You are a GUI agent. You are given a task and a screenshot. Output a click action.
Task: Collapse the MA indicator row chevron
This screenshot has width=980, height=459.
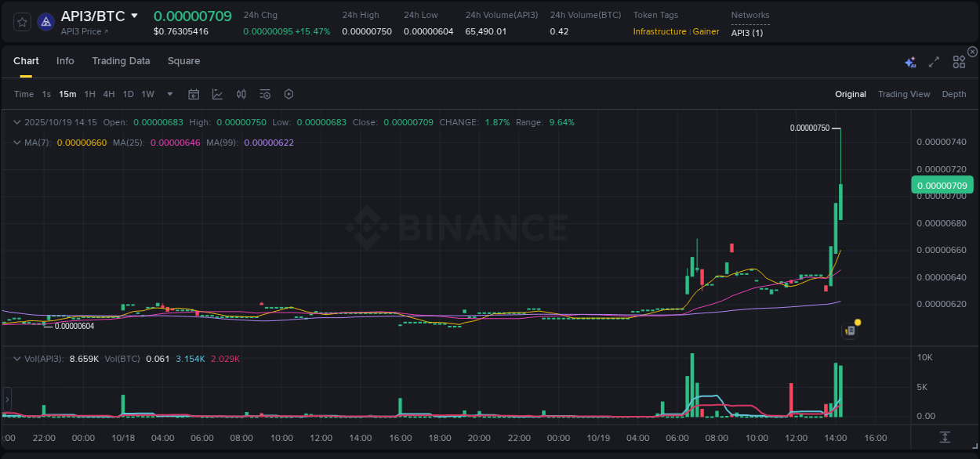click(16, 142)
